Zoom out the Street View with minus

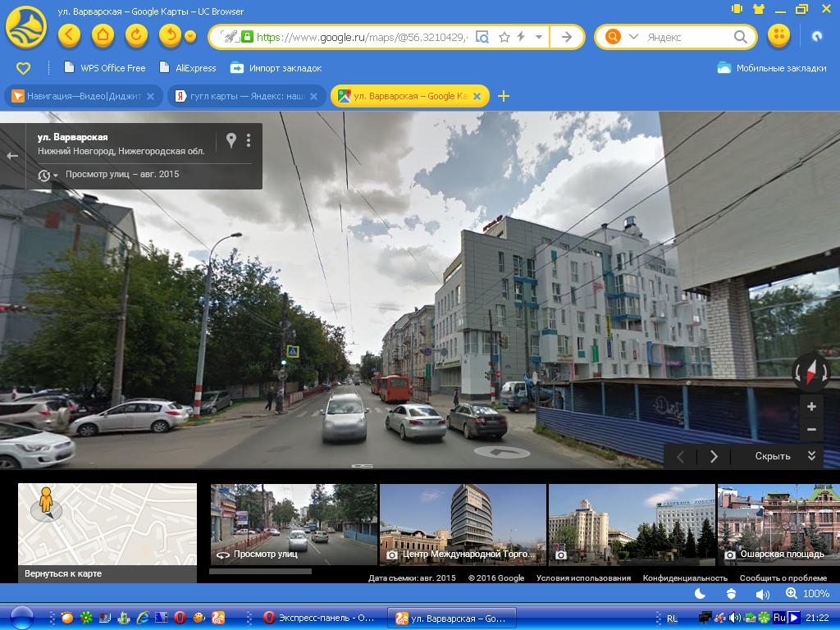click(x=811, y=429)
